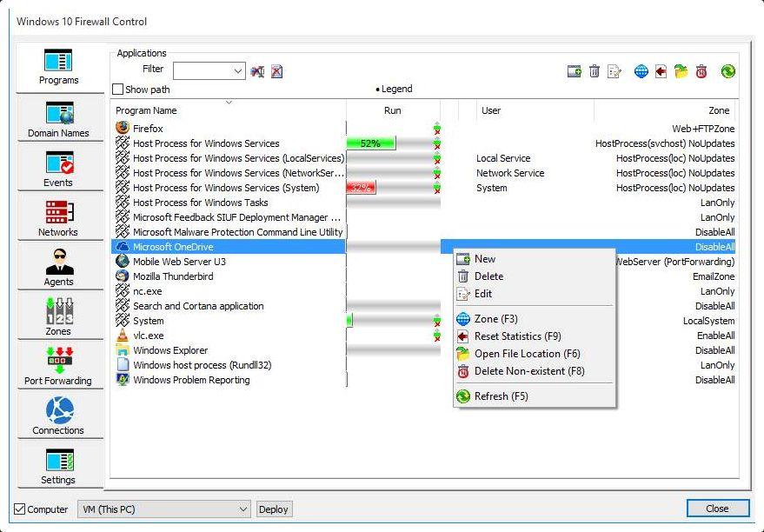Screen dimensions: 764x532
Task: Choose Refresh (F5) from the context menu
Action: (535, 396)
